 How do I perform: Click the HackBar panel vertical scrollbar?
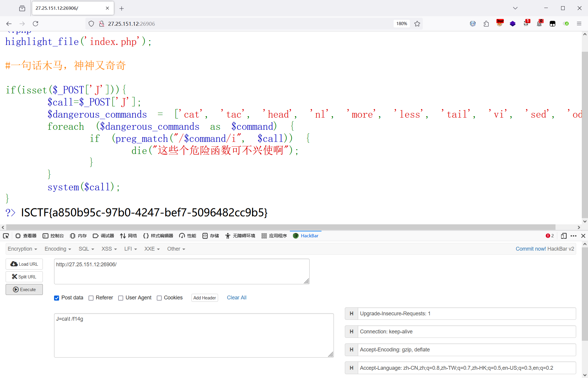pyautogui.click(x=585, y=294)
